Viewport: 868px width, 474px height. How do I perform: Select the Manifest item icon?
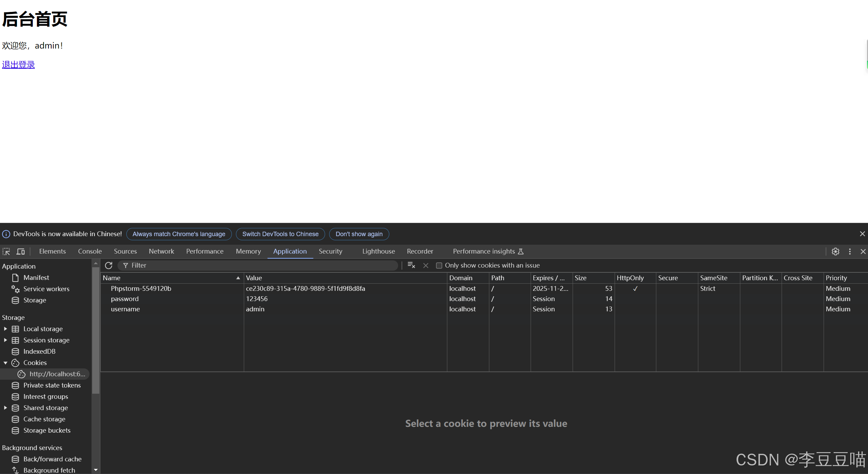pos(15,277)
